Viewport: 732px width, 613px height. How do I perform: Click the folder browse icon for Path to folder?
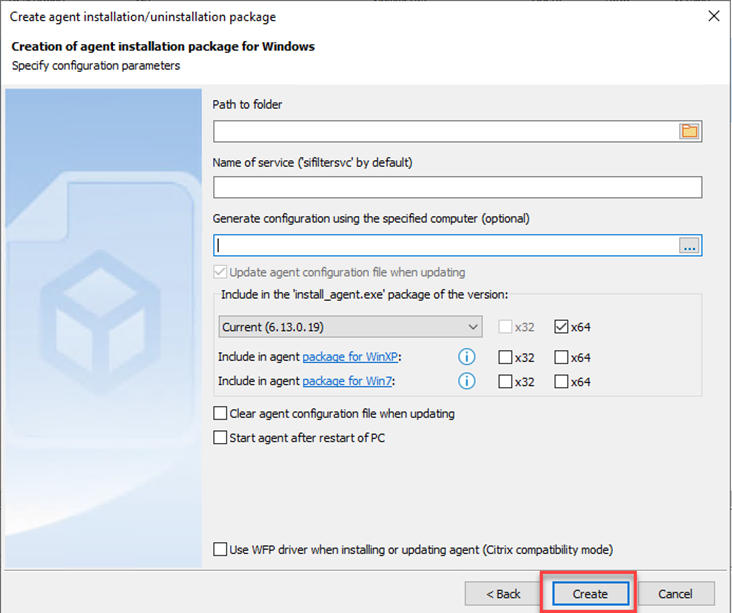pyautogui.click(x=689, y=131)
